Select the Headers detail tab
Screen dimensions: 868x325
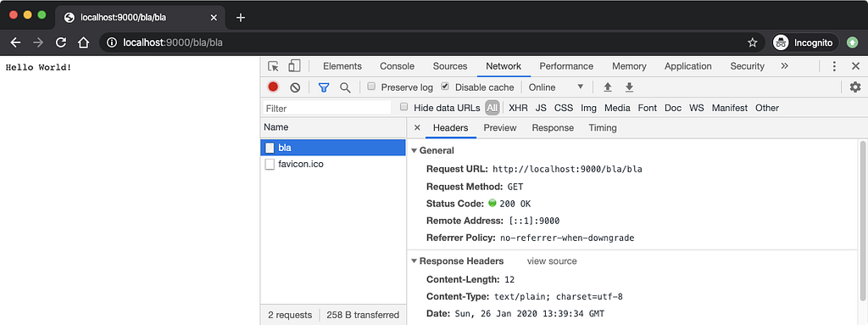point(451,127)
